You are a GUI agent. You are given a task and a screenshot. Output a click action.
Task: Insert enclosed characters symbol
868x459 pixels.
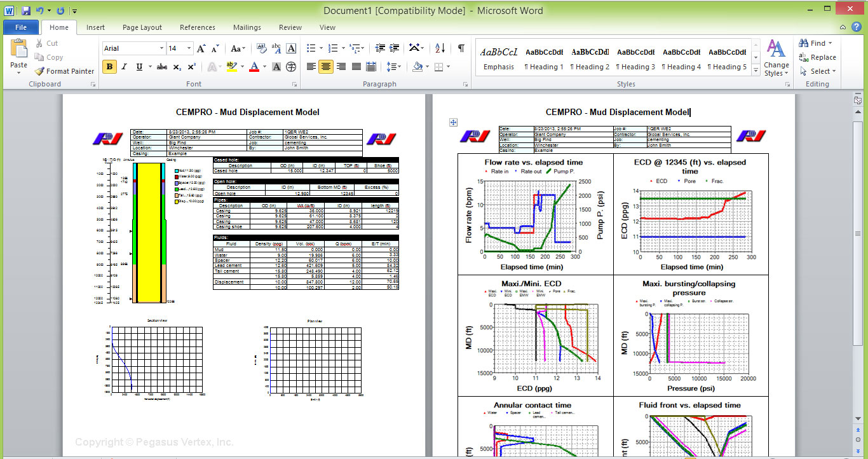coord(291,67)
